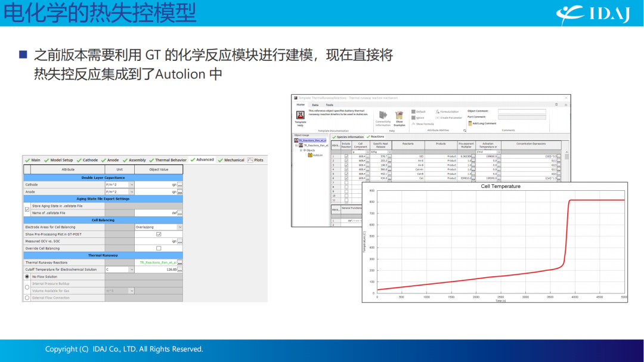Switch to Mechanical tab
The image size is (644, 362).
click(231, 160)
